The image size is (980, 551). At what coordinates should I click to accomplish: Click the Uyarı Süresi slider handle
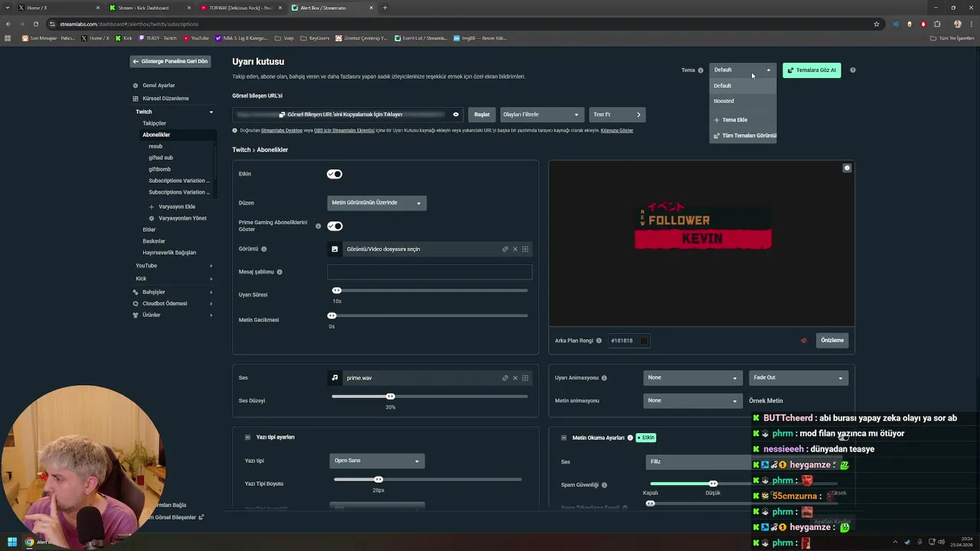(336, 290)
